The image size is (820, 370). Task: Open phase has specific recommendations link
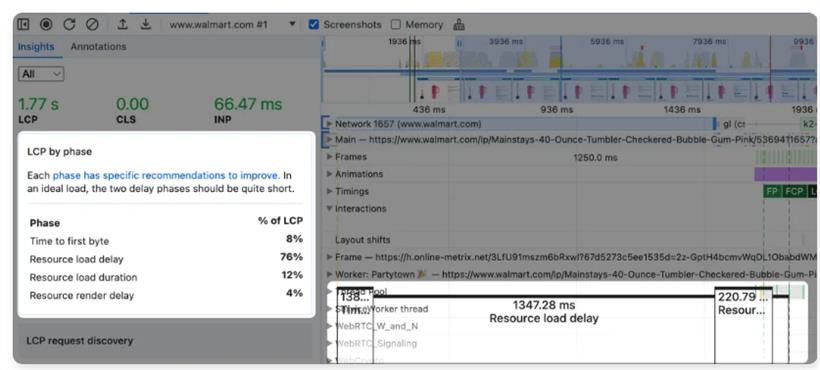[166, 175]
